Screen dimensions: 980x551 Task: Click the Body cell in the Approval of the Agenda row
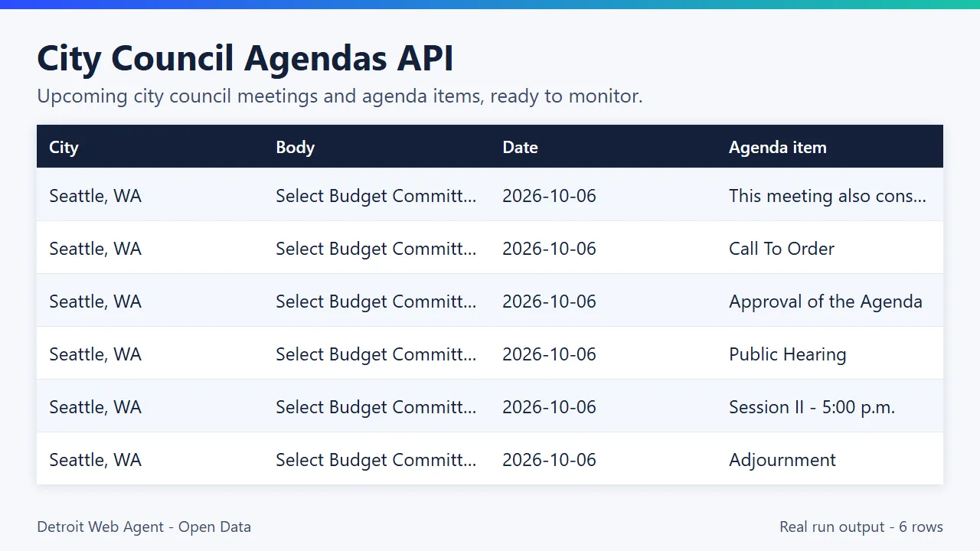coord(376,301)
